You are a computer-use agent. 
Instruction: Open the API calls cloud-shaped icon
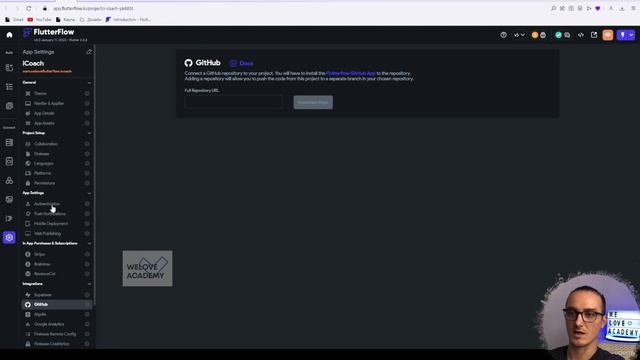click(x=9, y=180)
